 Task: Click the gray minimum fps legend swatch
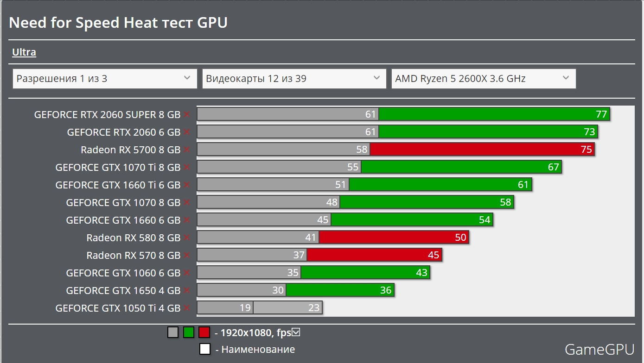coord(173,332)
